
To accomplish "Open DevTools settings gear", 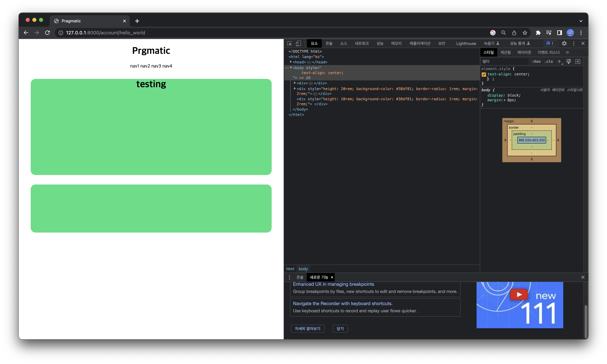I will pyautogui.click(x=564, y=43).
